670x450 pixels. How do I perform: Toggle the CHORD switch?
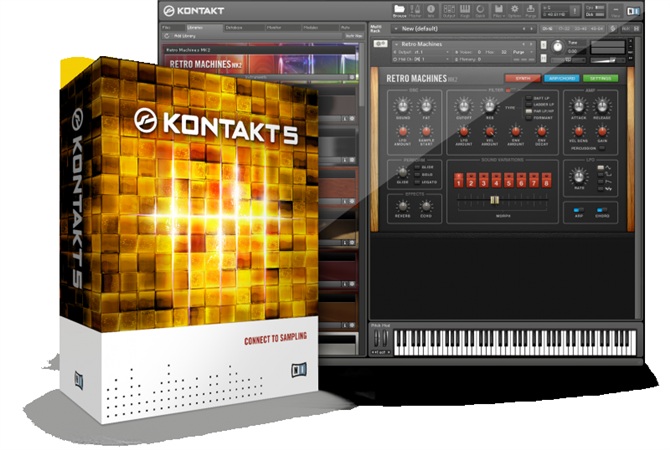(602, 210)
